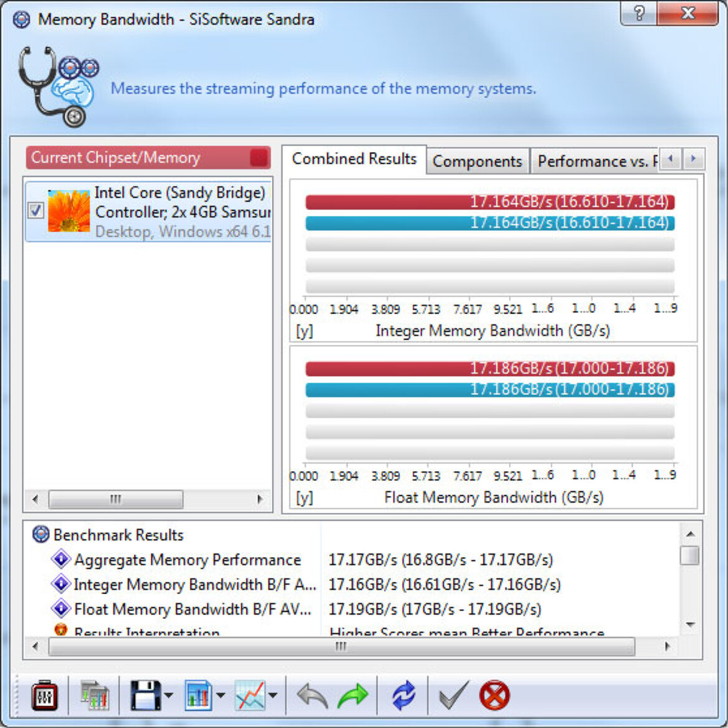This screenshot has height=728, width=728.
Task: Click the tab strip left scroll arrow
Action: pos(670,159)
